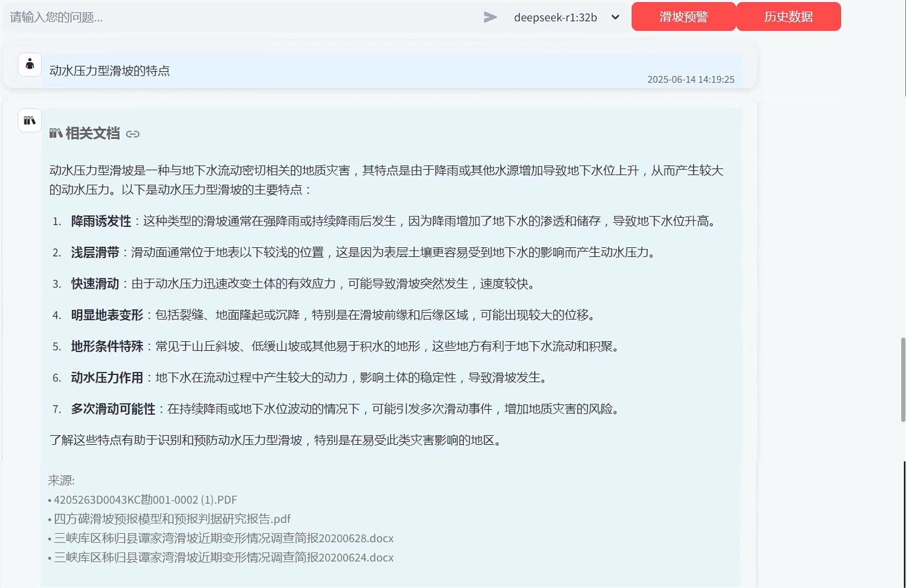This screenshot has height=588, width=906.
Task: Open the 谭家湾滑坡 report dated 20200628
Action: [x=223, y=539]
